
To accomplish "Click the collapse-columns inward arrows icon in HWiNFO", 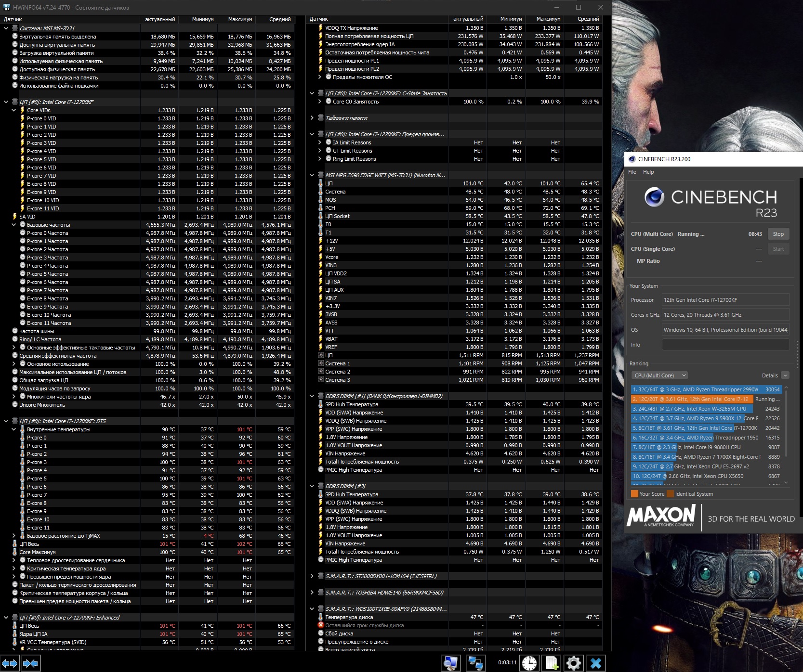I will coord(31,663).
